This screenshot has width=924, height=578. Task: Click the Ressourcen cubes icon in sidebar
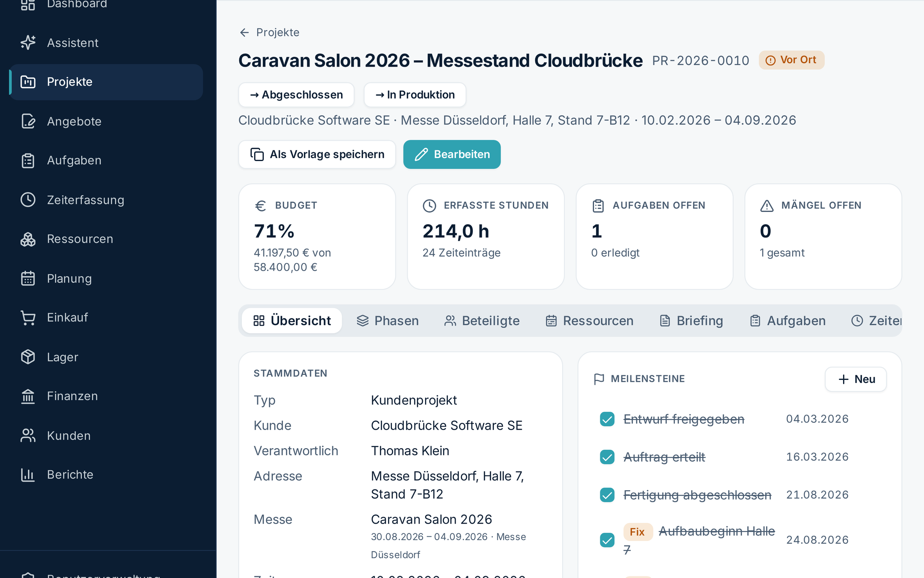[x=28, y=239]
